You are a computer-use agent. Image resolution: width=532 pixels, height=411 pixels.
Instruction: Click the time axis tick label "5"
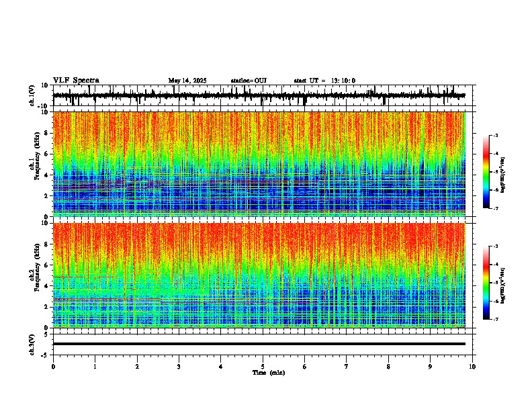(x=263, y=367)
